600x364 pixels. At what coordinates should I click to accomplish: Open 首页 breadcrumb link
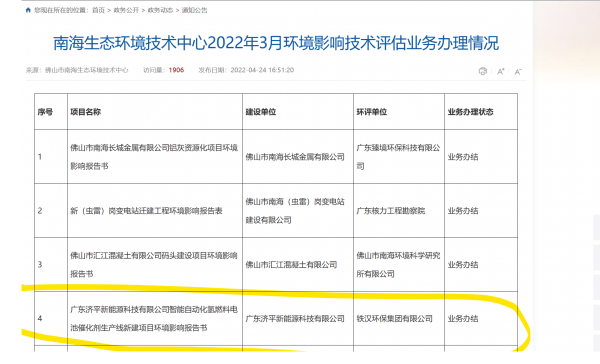(98, 10)
